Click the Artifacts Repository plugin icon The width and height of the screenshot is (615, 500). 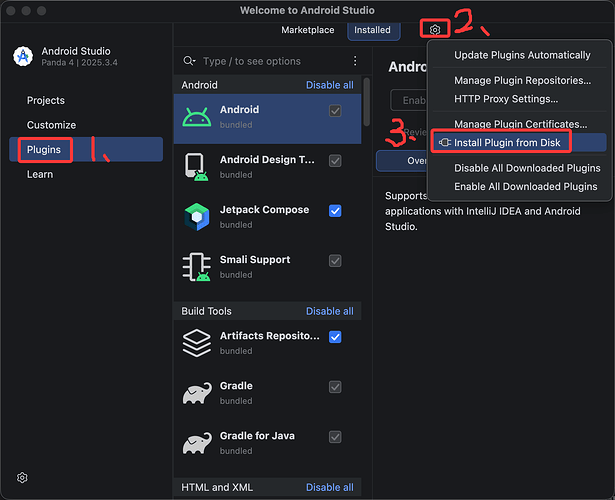(x=197, y=343)
